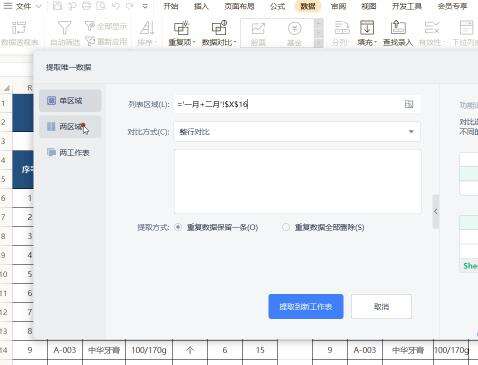Open the 开发工具 ribbon tab
This screenshot has width=478, height=365.
(x=407, y=6)
